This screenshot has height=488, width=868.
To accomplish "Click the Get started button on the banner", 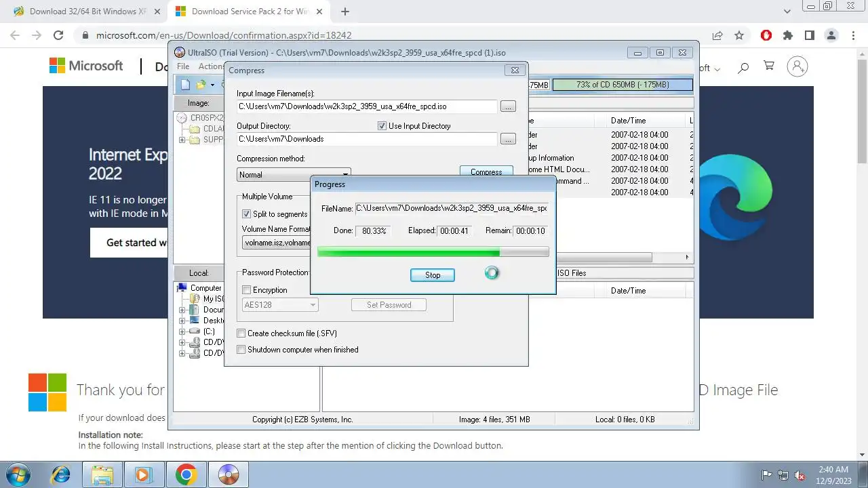I will [129, 243].
